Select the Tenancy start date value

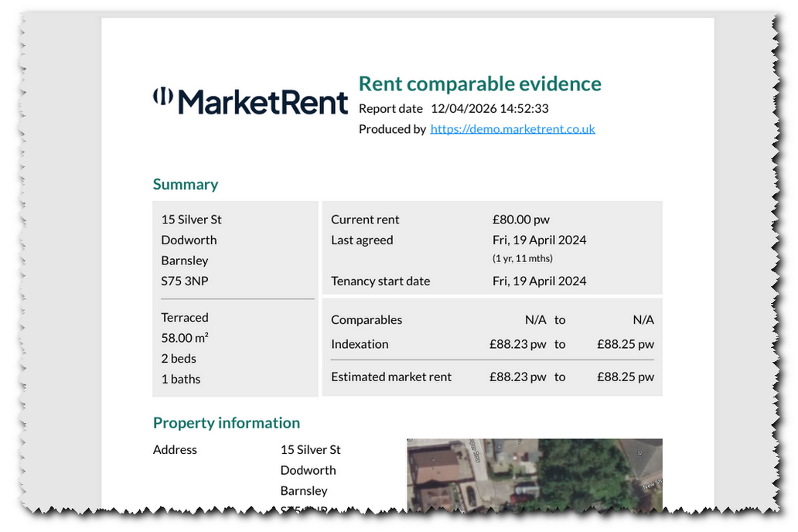point(540,281)
